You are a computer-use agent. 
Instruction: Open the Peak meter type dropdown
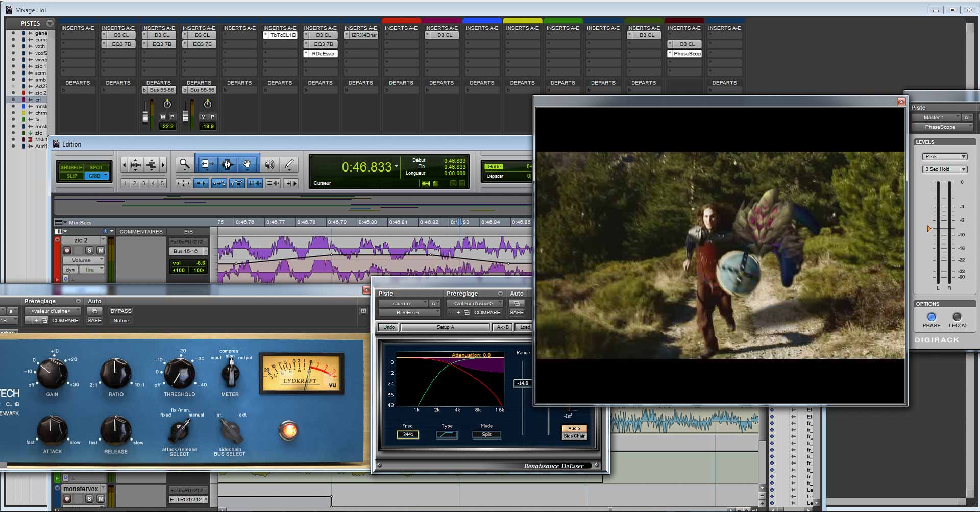tap(944, 157)
